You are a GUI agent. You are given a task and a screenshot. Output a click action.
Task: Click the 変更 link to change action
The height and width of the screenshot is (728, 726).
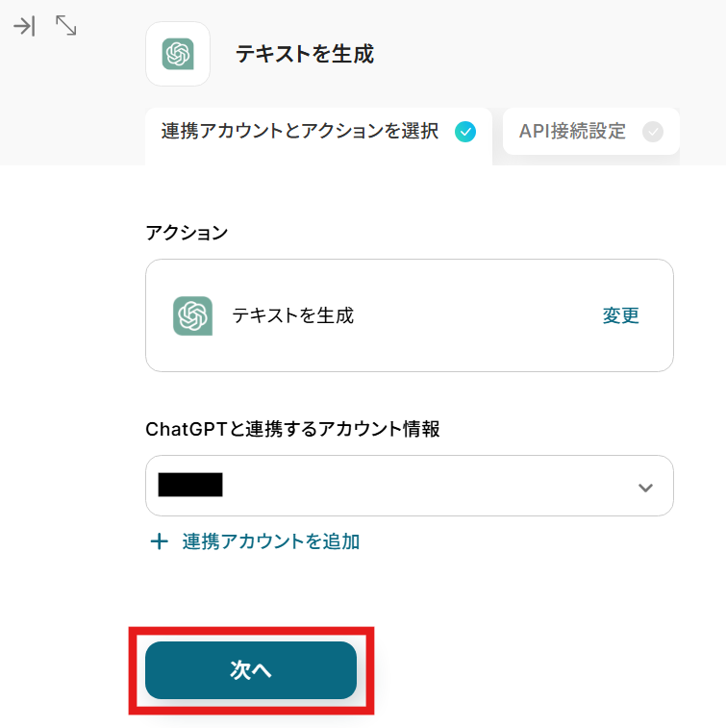(x=620, y=315)
